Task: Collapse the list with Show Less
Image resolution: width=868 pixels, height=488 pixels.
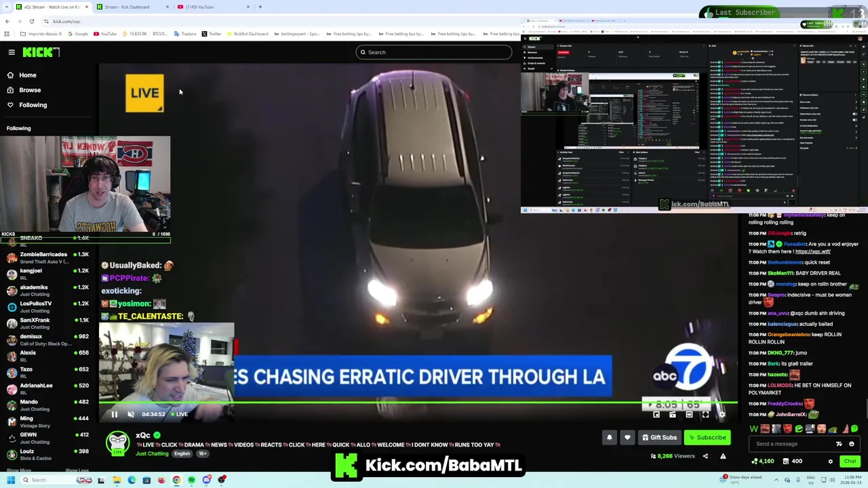Action: 77,470
